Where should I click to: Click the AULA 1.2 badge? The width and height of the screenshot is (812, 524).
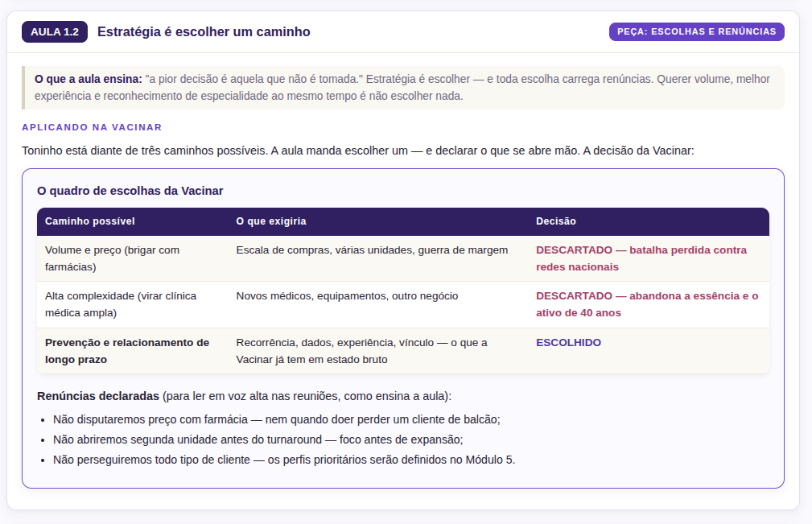click(55, 31)
